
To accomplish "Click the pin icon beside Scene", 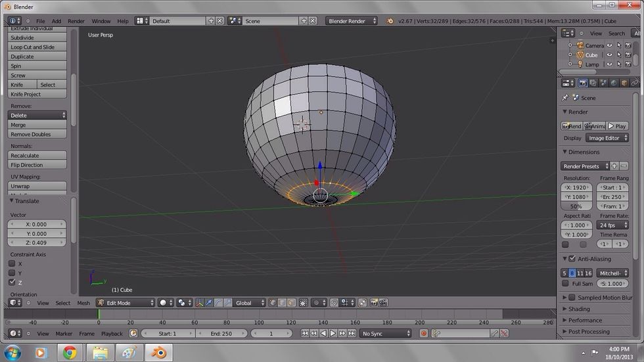I will [565, 98].
